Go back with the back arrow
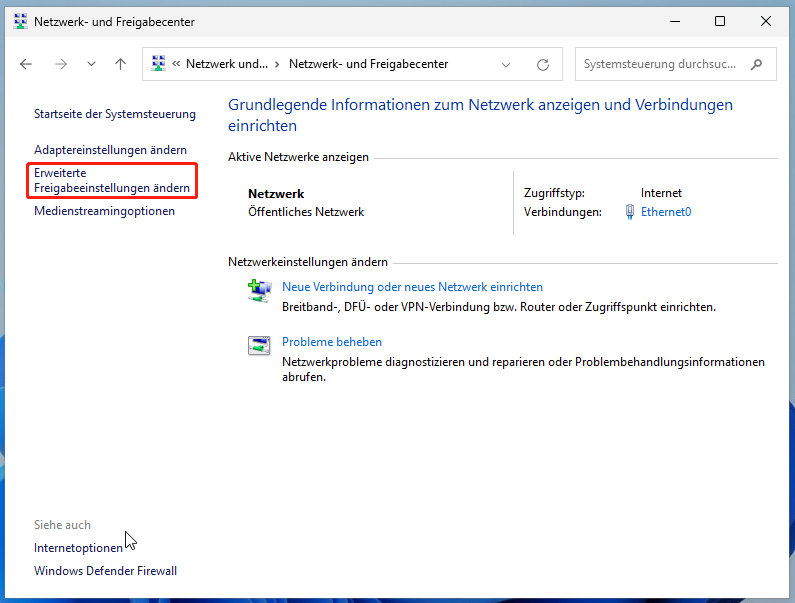795x603 pixels. click(x=26, y=64)
